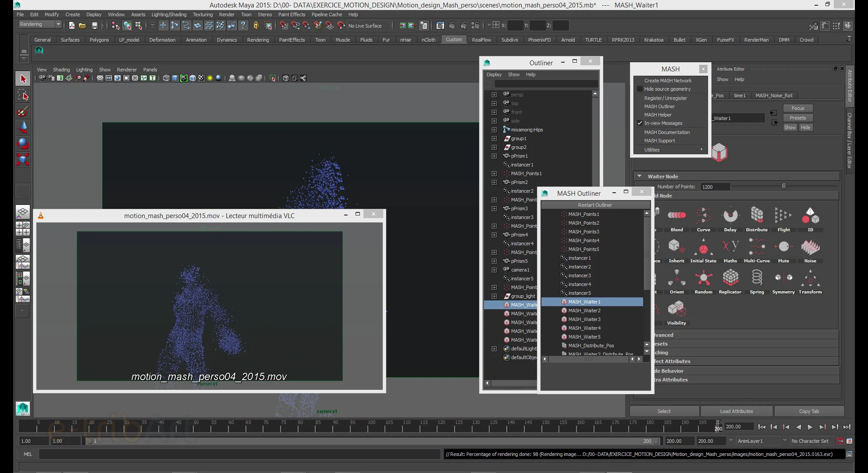This screenshot has width=868, height=473.
Task: Switch to the Polygons shelf tab
Action: tap(99, 39)
